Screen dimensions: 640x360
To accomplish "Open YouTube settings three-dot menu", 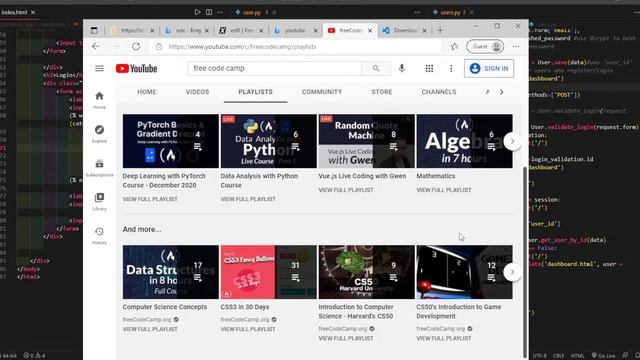I will pos(451,69).
